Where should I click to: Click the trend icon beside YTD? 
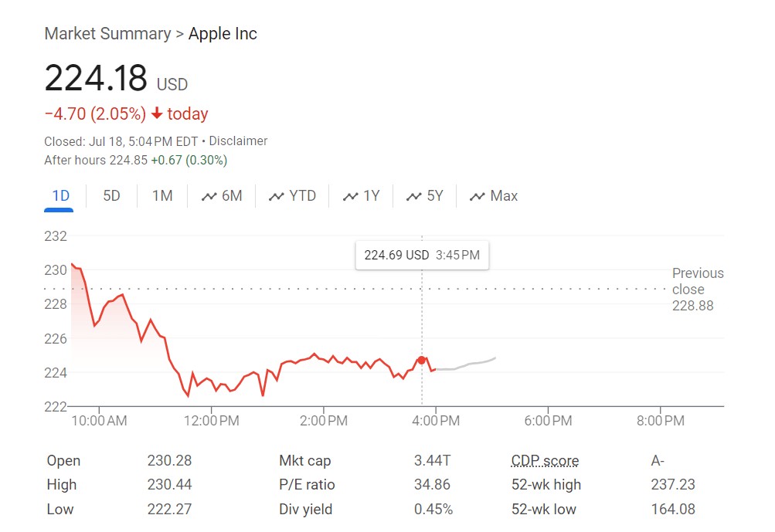point(276,197)
